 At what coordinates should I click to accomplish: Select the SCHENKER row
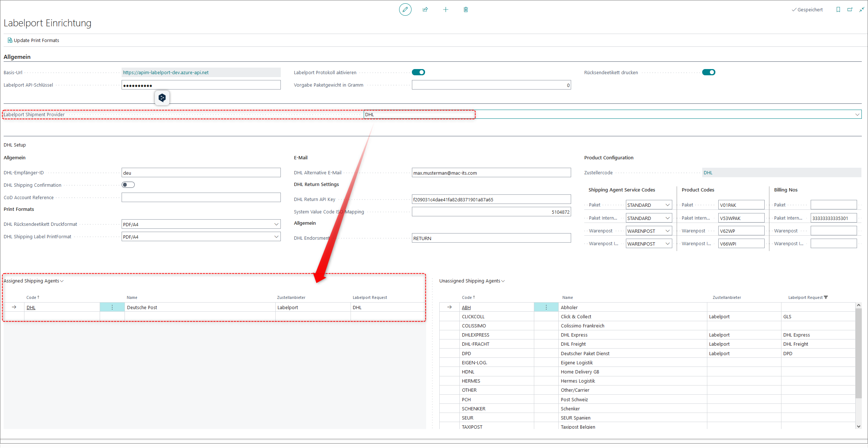(x=647, y=409)
